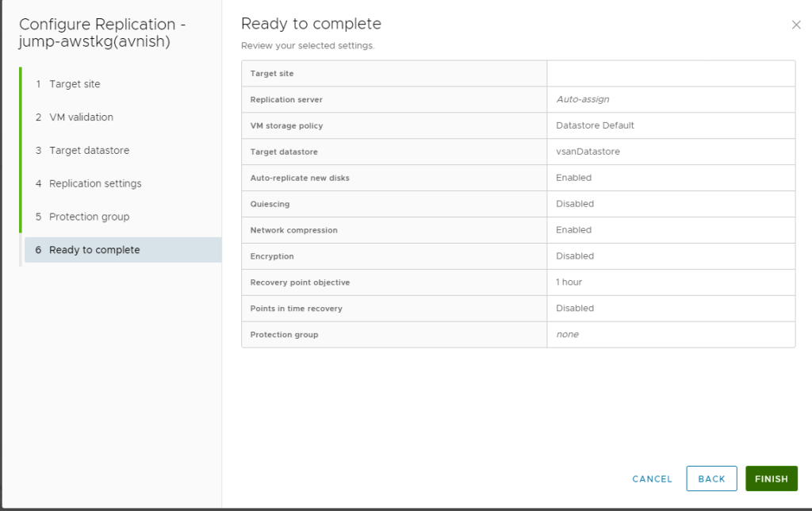Click the Encryption row label

[272, 256]
